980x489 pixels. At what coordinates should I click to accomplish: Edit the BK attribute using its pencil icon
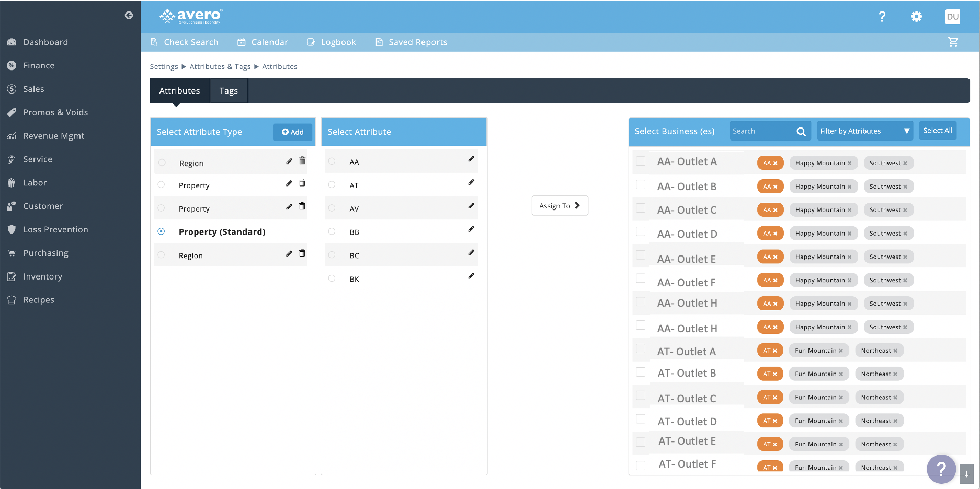pyautogui.click(x=471, y=276)
